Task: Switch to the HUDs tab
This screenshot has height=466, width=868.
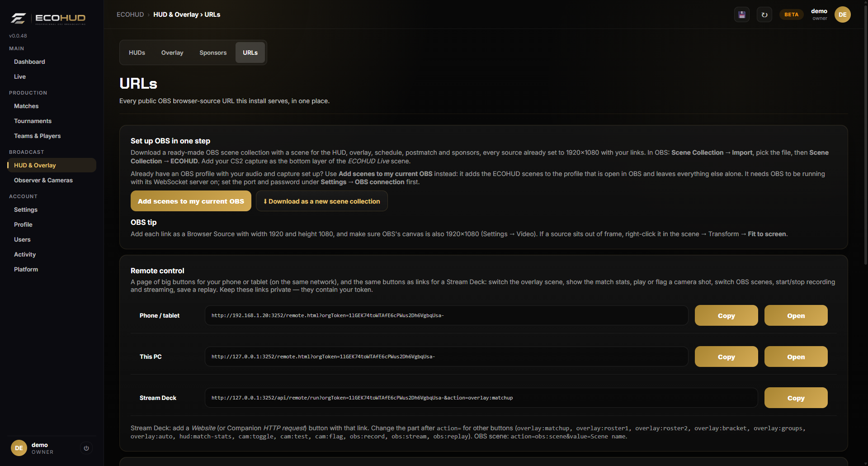Action: [x=137, y=52]
